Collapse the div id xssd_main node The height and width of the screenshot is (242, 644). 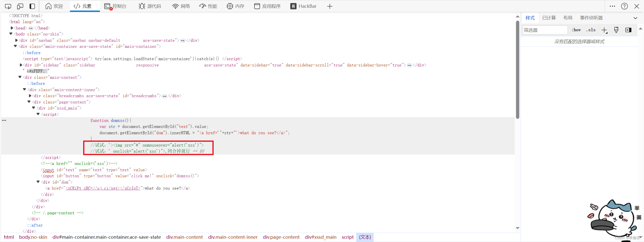pyautogui.click(x=34, y=108)
